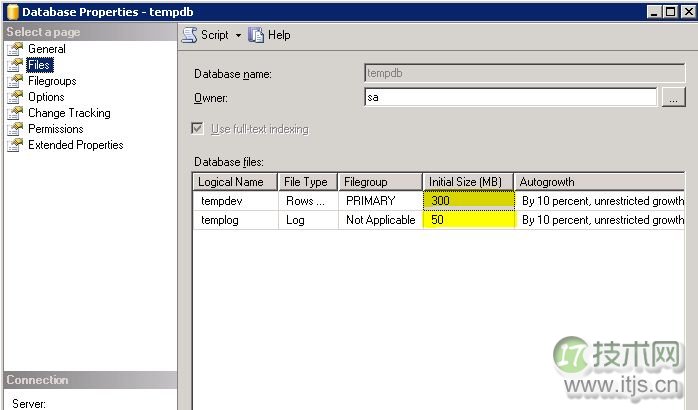
Task: Click the Extended Properties page icon
Action: 15,145
